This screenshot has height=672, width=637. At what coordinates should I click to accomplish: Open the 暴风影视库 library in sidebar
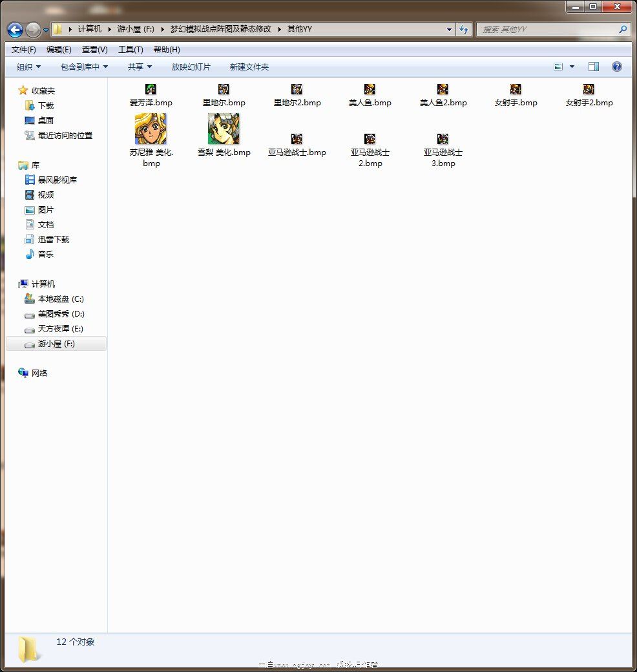click(57, 180)
